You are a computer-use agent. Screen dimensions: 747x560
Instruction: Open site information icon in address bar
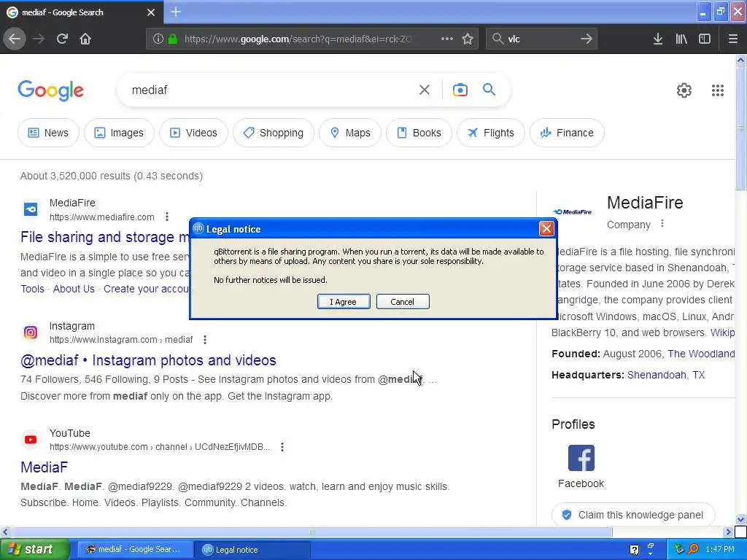(x=158, y=39)
